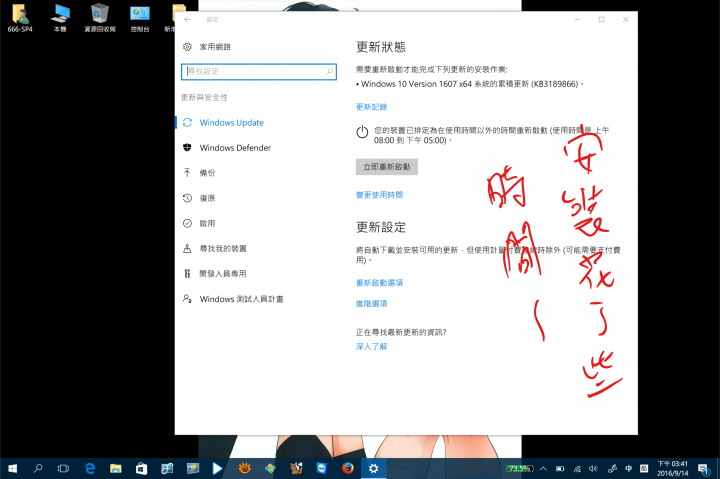
Task: Go to 家用網路 settings home
Action: coord(207,47)
